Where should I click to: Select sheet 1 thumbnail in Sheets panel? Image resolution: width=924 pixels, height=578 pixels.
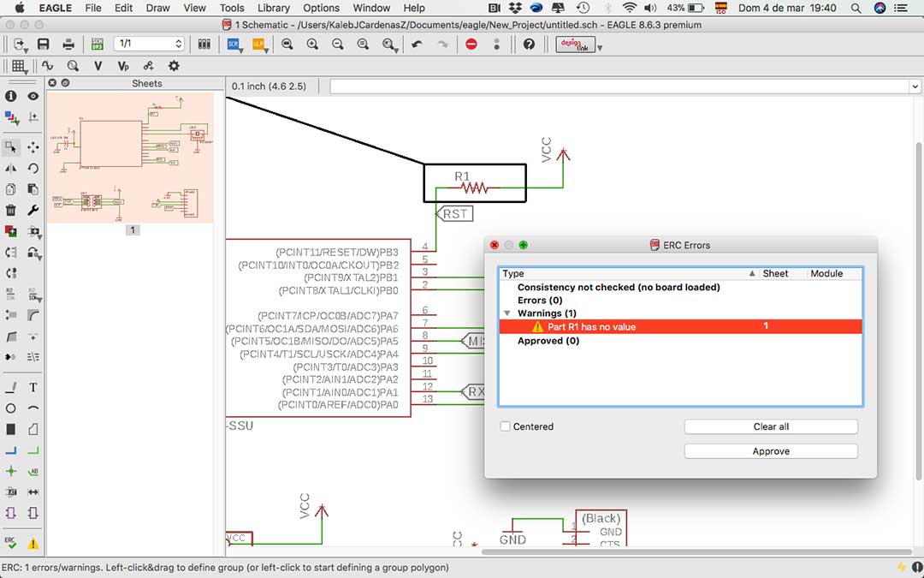(x=130, y=158)
